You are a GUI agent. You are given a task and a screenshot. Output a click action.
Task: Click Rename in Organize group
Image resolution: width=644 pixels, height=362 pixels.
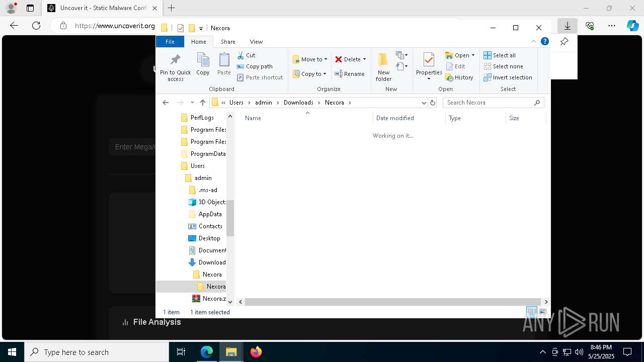(350, 74)
